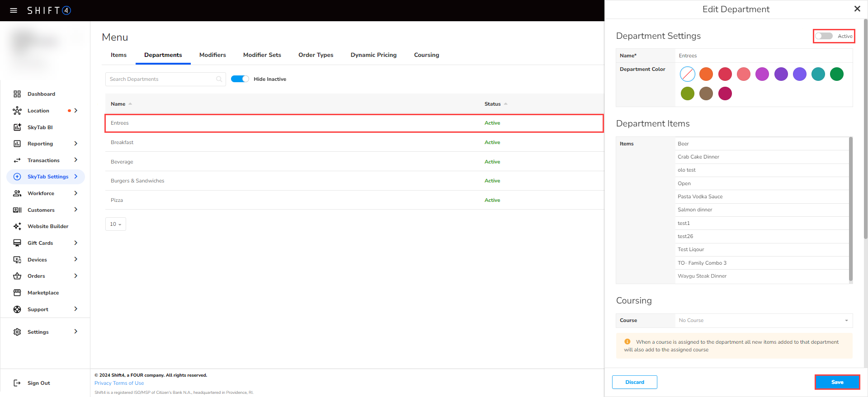868x397 pixels.
Task: Open the hamburger menu icon
Action: point(14,10)
